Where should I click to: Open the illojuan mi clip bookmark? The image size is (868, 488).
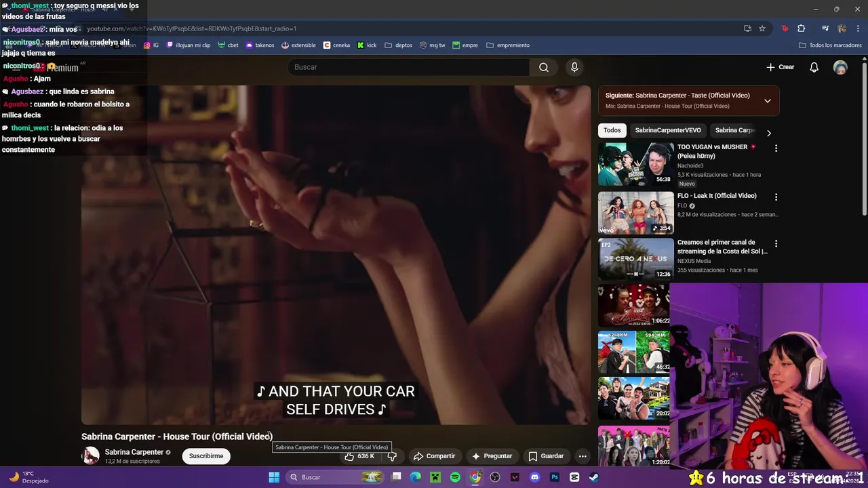[x=188, y=45]
